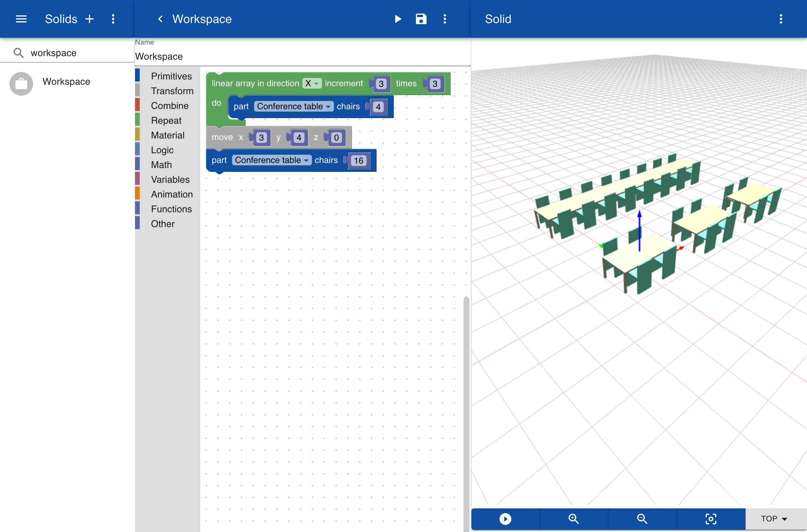
Task: Open the Primitives block category
Action: [171, 76]
